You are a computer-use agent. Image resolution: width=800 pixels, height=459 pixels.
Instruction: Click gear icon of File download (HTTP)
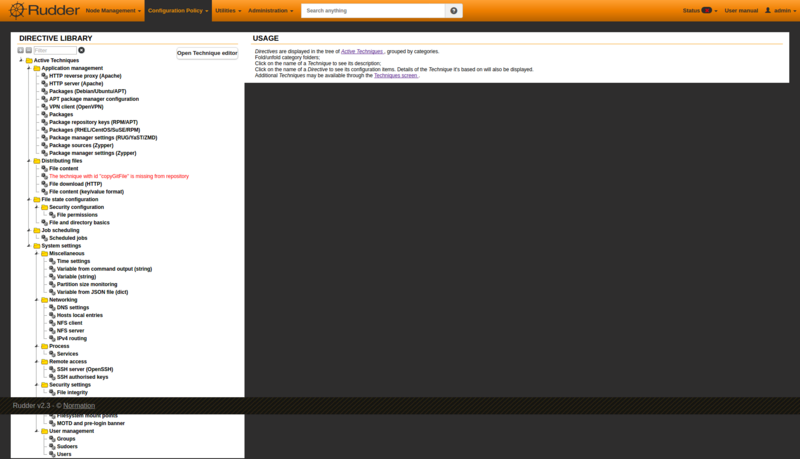click(44, 184)
